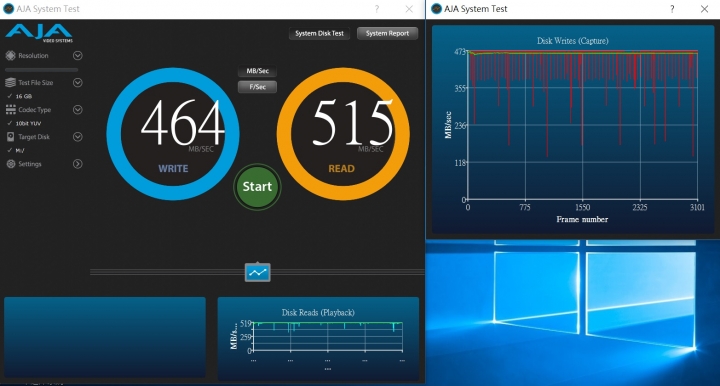The height and width of the screenshot is (386, 720).
Task: Switch units to MB/Sec
Action: tap(257, 71)
